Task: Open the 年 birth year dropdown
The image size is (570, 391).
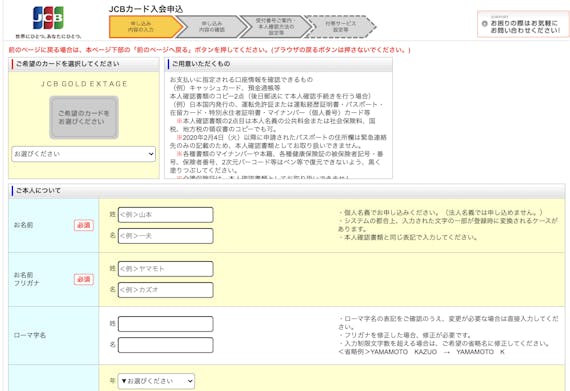Action: (156, 381)
